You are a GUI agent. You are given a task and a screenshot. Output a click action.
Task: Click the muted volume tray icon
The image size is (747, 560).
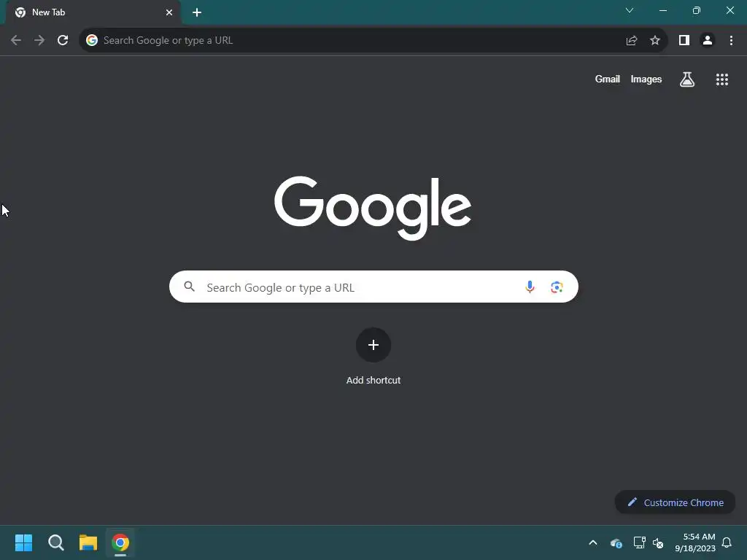(658, 542)
